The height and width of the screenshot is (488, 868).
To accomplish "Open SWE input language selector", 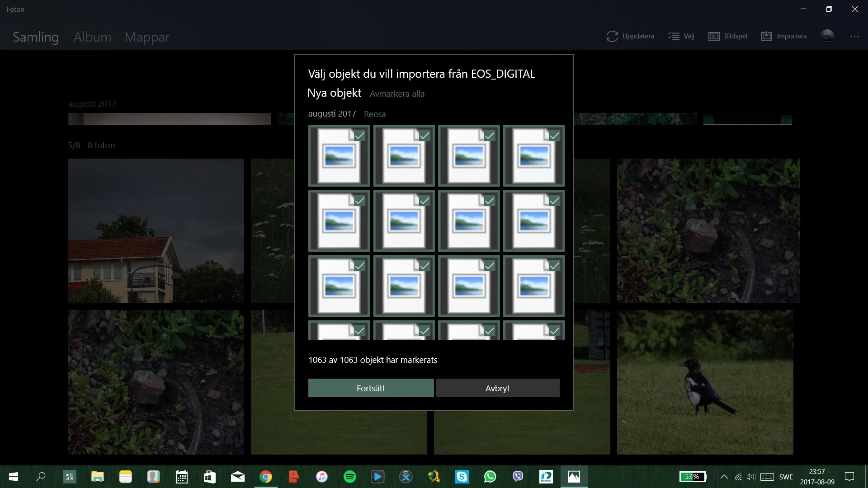I will [x=786, y=477].
